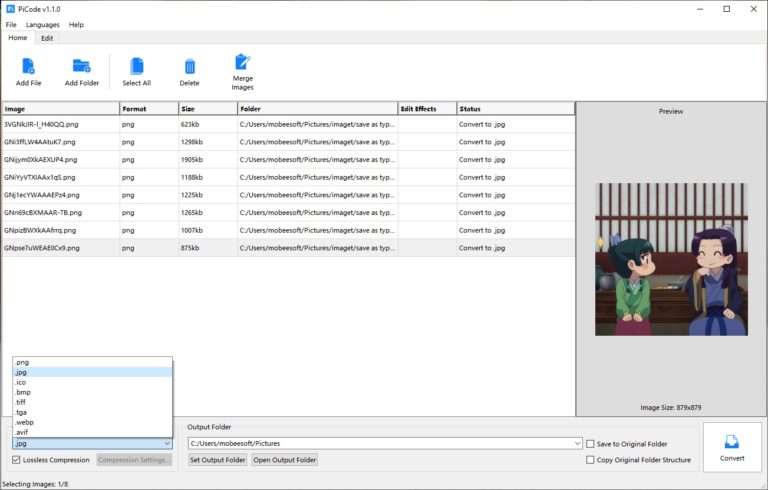Disable the Lossless Compression checkbox
Image resolution: width=768 pixels, height=490 pixels.
[x=17, y=460]
